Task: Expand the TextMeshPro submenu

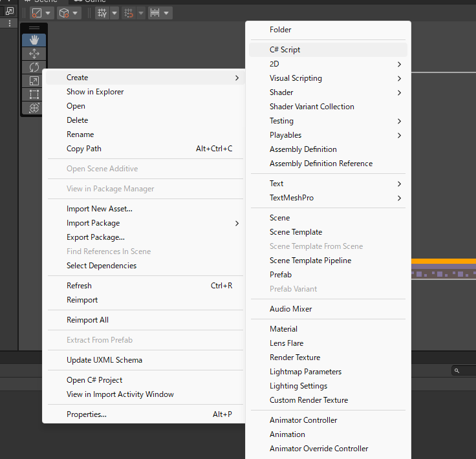Action: point(328,198)
